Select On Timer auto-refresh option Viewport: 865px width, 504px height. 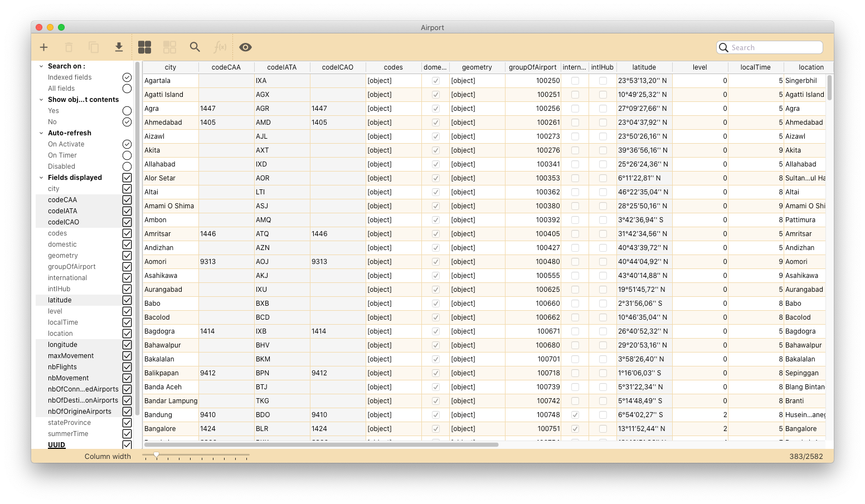(127, 155)
